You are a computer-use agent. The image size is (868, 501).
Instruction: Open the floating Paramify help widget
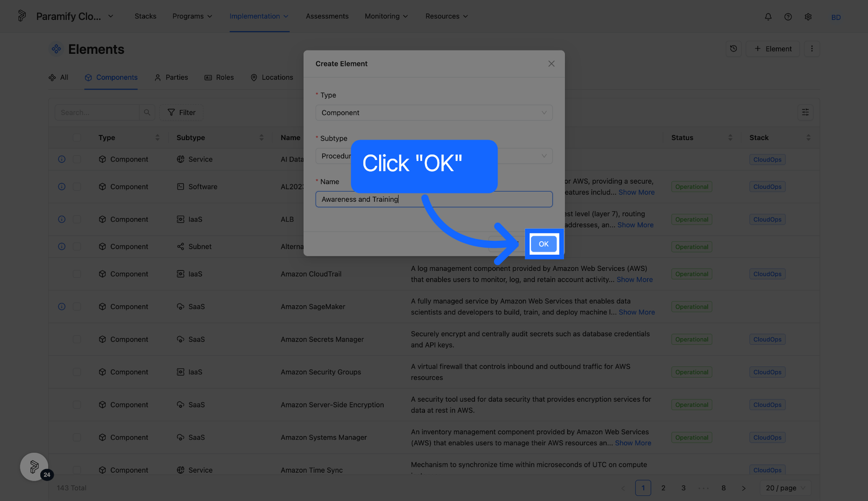point(34,467)
